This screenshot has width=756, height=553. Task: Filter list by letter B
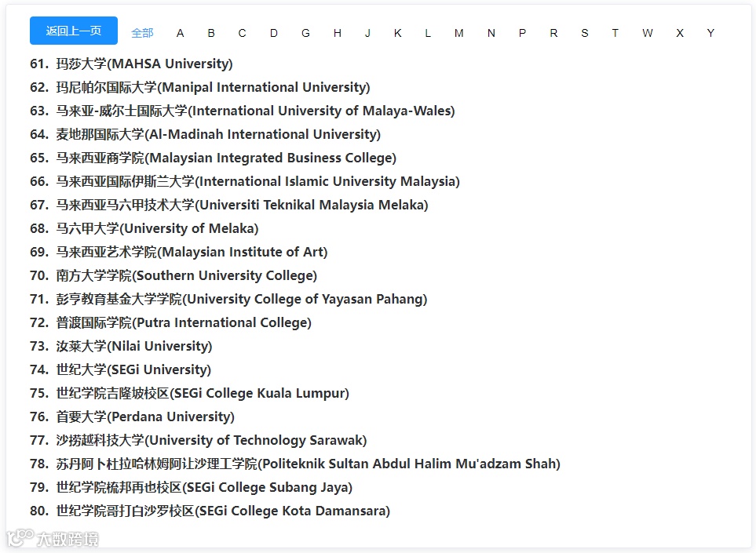point(211,33)
